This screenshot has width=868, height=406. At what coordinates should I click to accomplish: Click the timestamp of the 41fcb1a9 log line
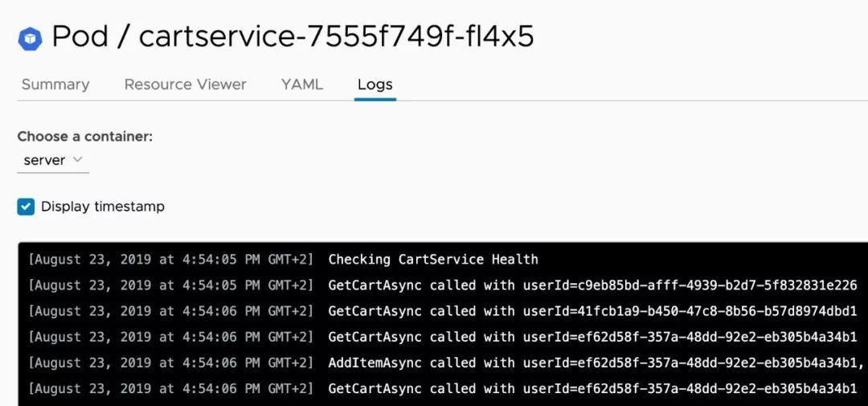click(171, 311)
